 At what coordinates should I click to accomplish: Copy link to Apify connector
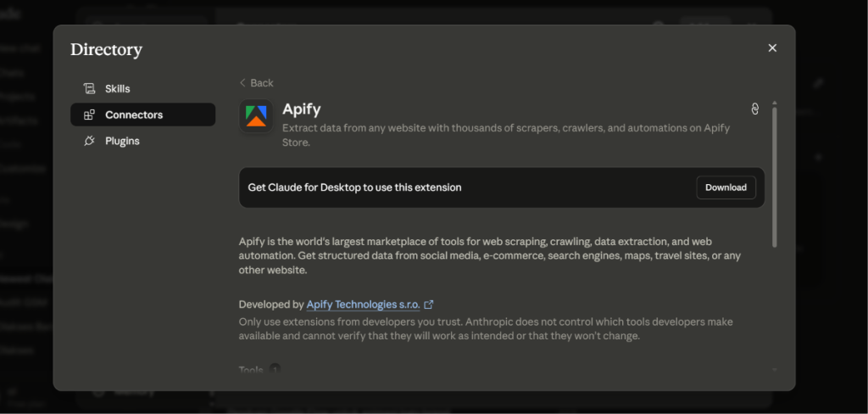click(754, 109)
